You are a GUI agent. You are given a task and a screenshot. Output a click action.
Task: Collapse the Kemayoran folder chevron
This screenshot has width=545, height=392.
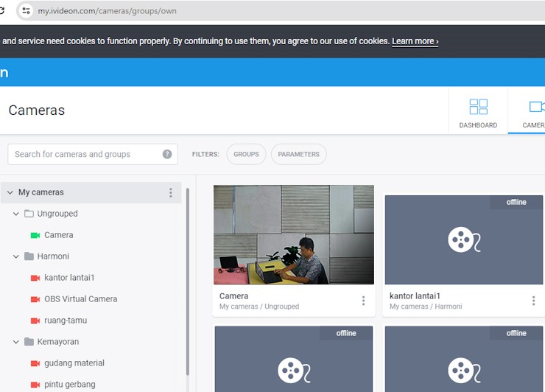point(16,342)
